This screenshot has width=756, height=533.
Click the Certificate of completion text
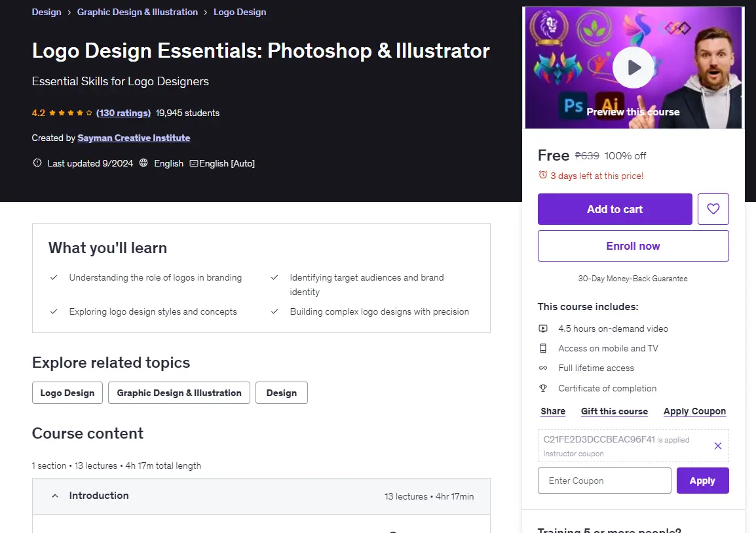pos(607,388)
